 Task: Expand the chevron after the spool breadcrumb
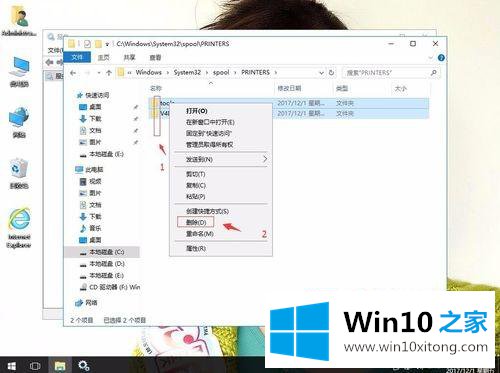pos(235,73)
